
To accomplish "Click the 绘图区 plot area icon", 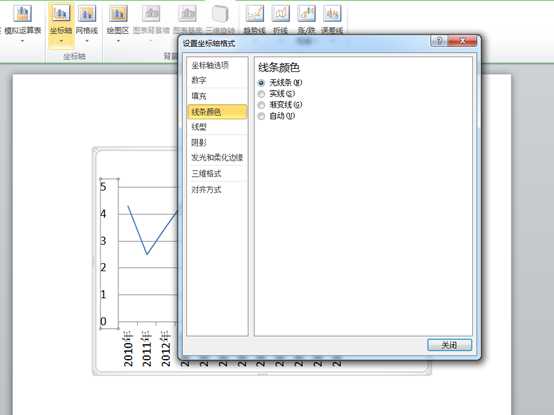I will point(118,13).
